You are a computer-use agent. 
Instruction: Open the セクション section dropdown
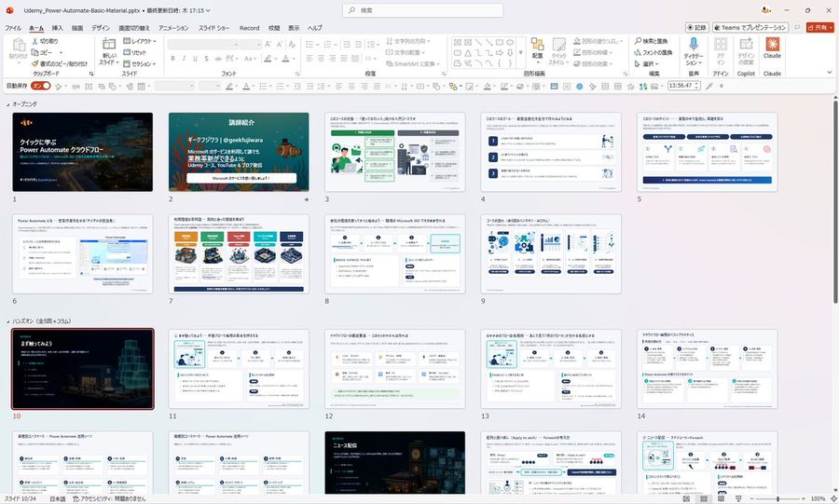(140, 63)
